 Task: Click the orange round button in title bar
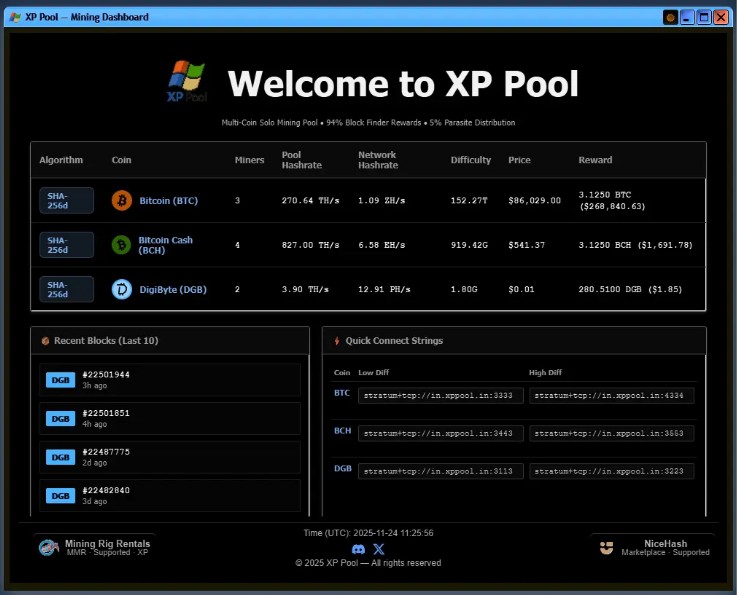click(x=670, y=18)
